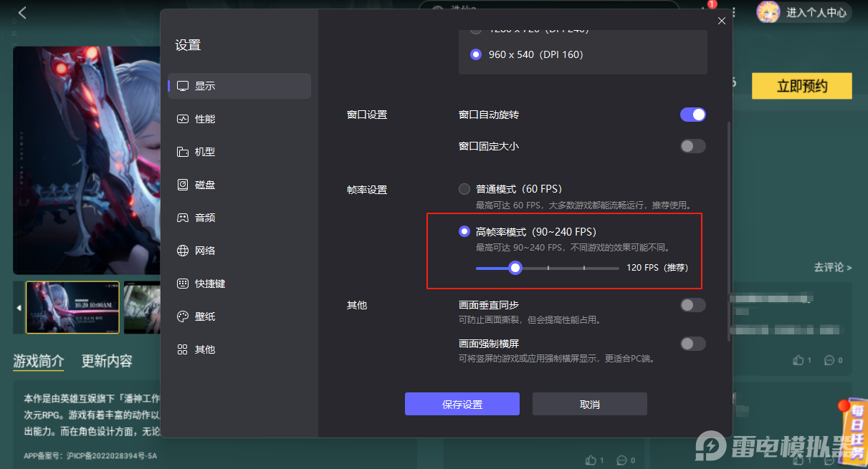The width and height of the screenshot is (868, 469).
Task: Click the previous thumbnail arrow
Action: (19, 308)
